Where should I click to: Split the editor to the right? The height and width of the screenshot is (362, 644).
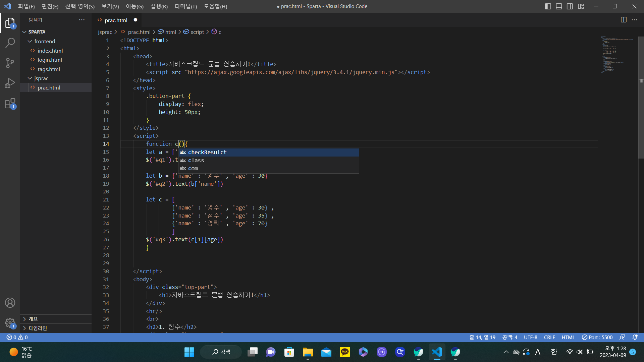coord(624,20)
